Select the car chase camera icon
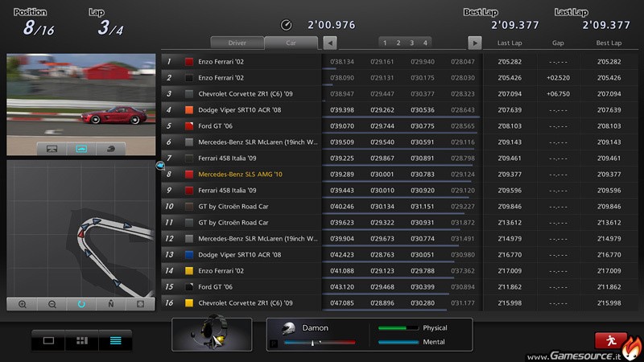 81,148
